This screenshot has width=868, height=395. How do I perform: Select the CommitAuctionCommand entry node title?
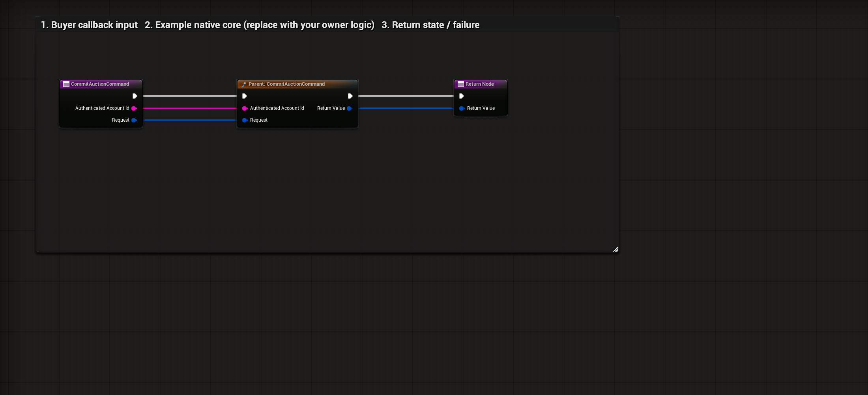point(100,84)
